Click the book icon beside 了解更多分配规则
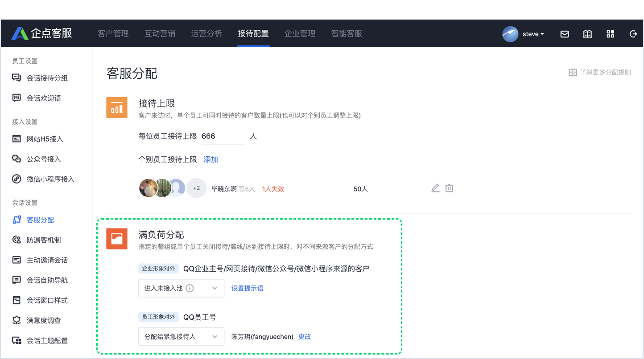644x359 pixels. (573, 73)
